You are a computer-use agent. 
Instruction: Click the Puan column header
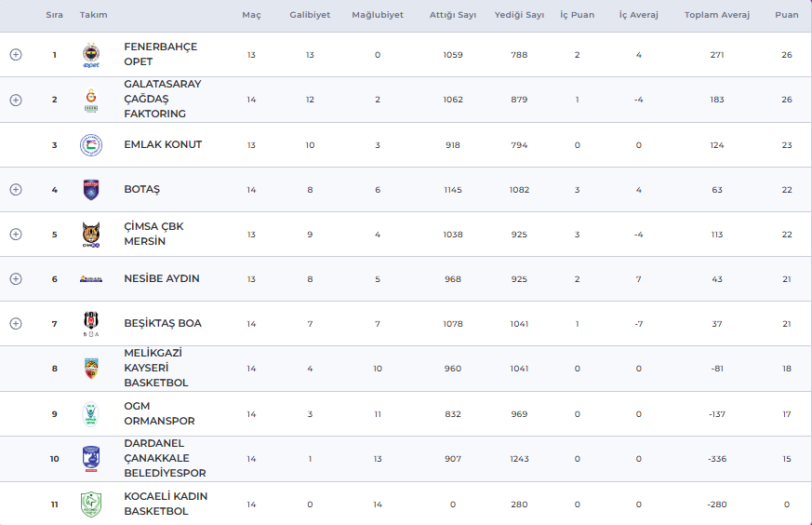coord(786,16)
